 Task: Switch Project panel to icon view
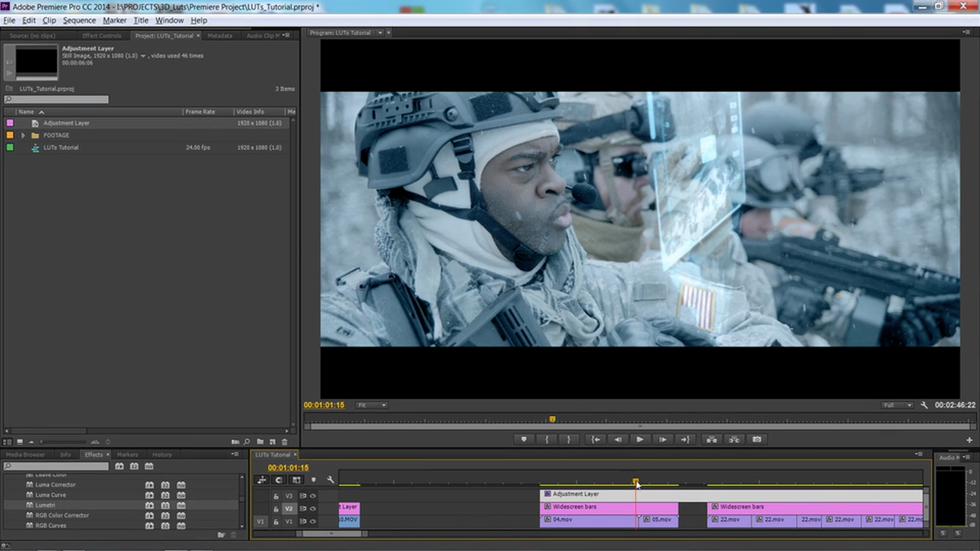(x=20, y=442)
